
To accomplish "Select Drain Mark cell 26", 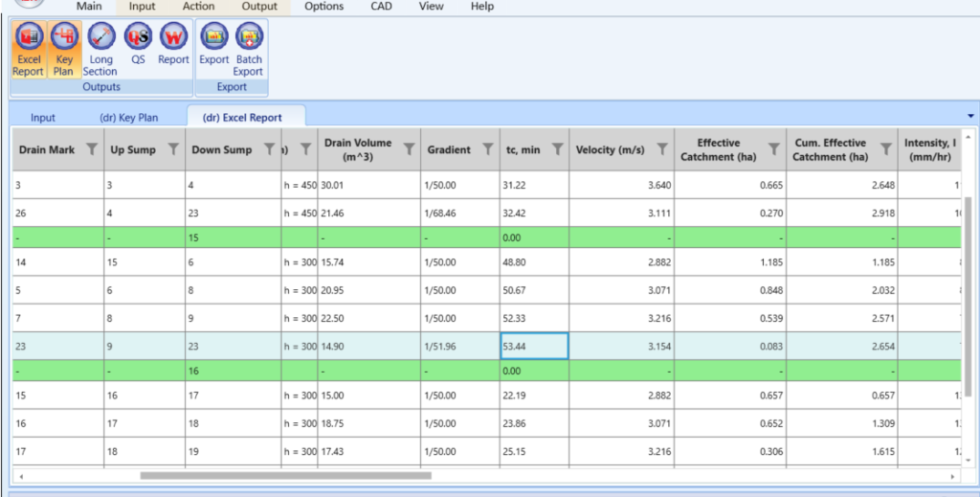I will (57, 213).
